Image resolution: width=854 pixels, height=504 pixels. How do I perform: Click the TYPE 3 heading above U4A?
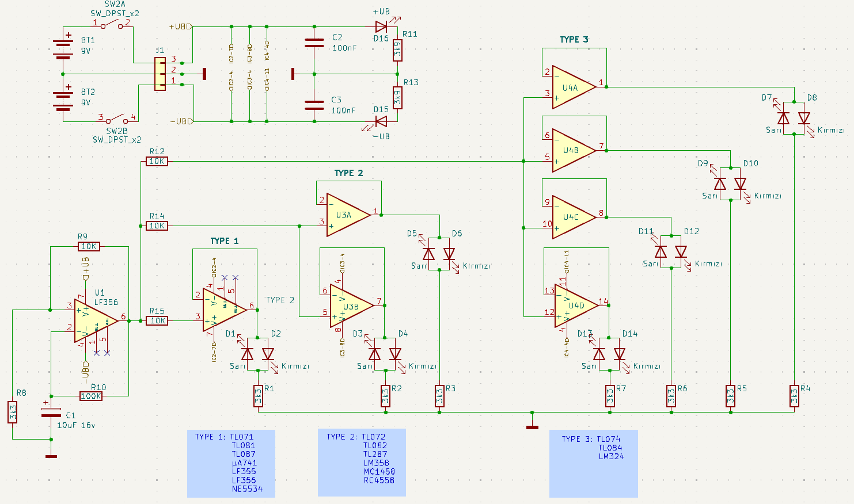574,39
